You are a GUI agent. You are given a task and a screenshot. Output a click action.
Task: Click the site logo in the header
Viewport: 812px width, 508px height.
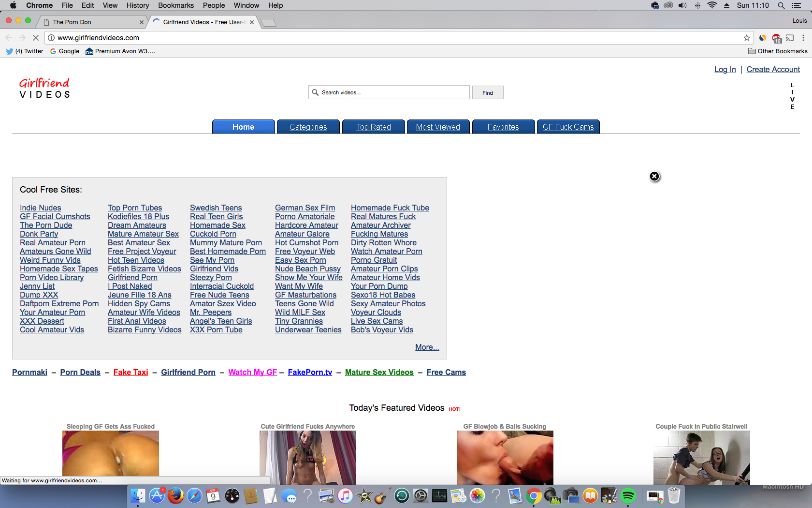click(x=44, y=88)
